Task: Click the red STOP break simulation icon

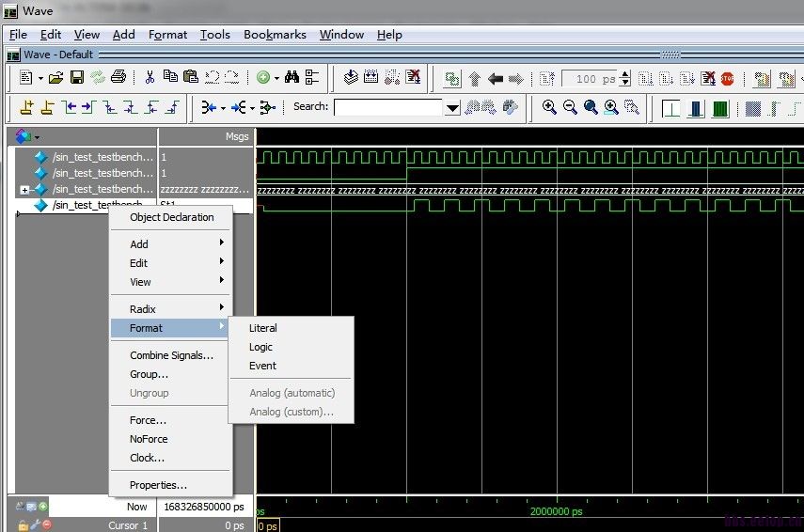Action: click(x=727, y=78)
